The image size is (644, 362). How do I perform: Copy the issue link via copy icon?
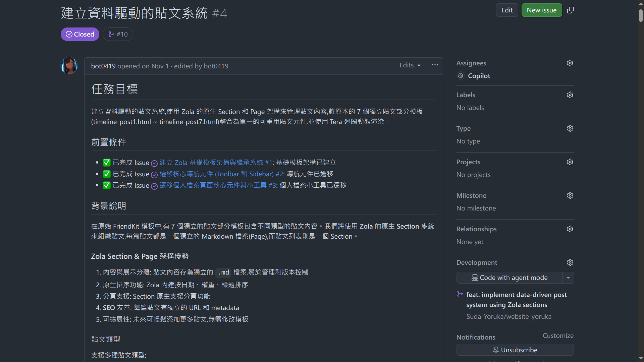pyautogui.click(x=570, y=10)
